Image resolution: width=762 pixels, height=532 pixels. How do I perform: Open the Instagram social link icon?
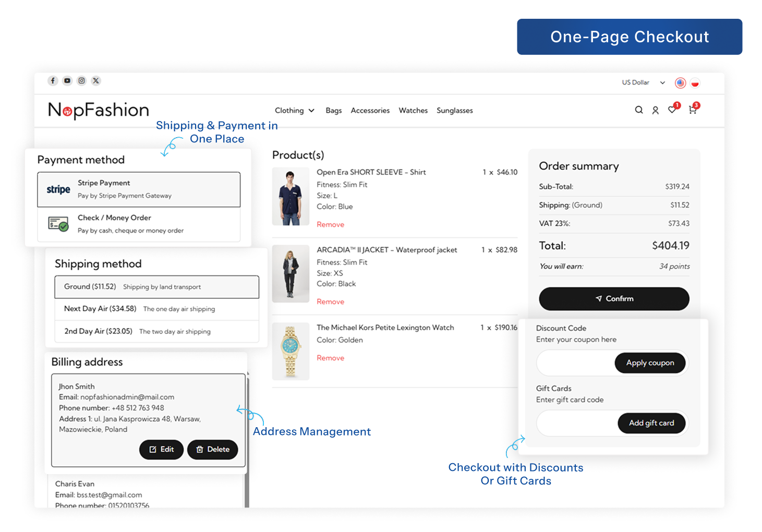(81, 81)
